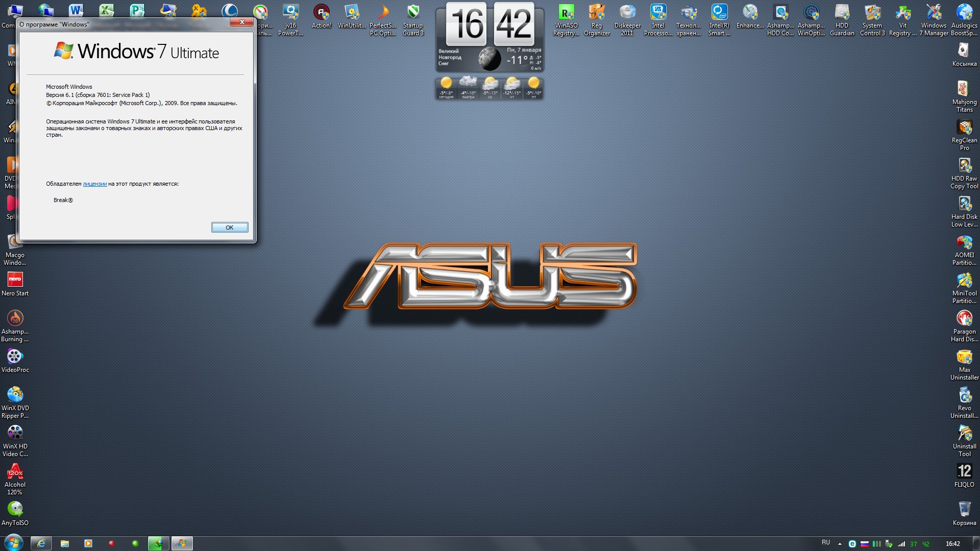Screen dimensions: 980x551
Task: Open HDD Guardian shortcut
Action: (x=842, y=20)
